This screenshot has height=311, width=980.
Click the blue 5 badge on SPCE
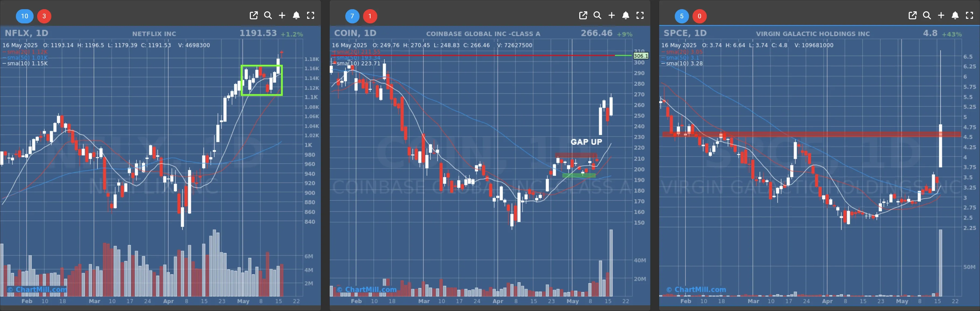(x=682, y=16)
